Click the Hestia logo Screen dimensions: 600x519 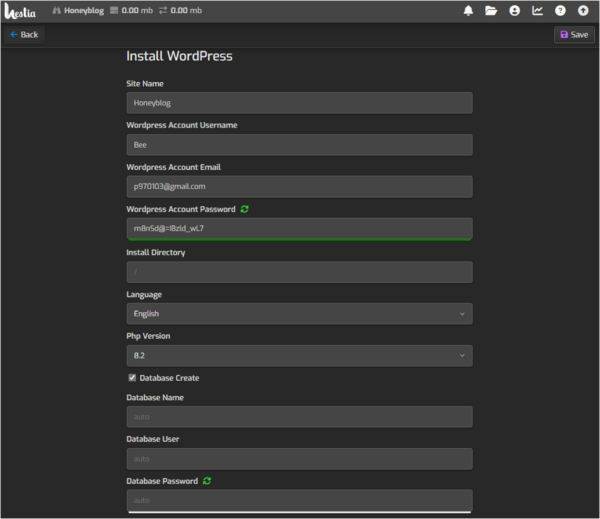click(x=20, y=11)
